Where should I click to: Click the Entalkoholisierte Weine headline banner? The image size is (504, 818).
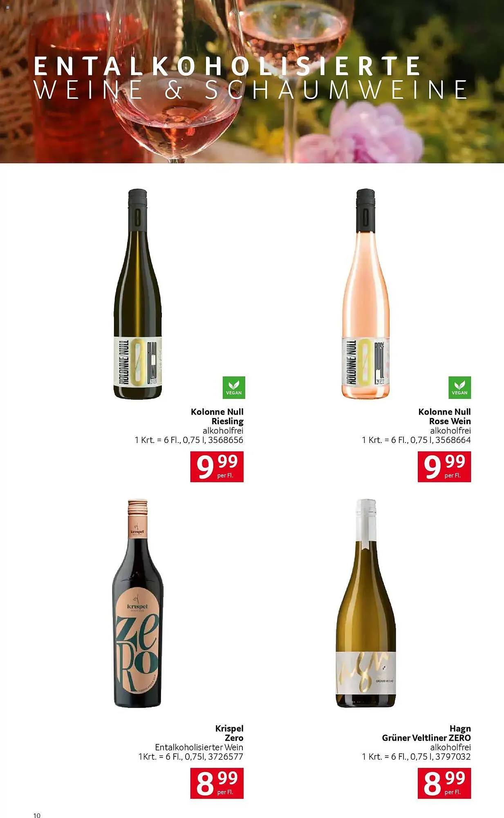251,78
